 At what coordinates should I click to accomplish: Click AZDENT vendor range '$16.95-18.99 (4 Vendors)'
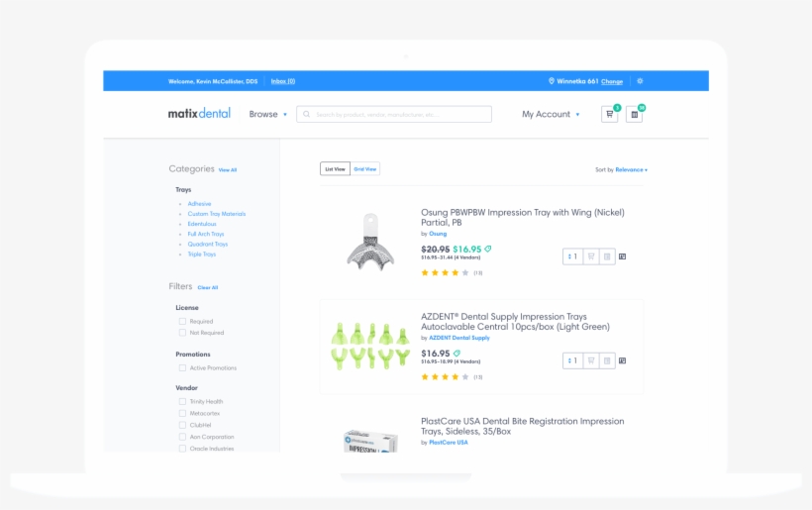451,361
